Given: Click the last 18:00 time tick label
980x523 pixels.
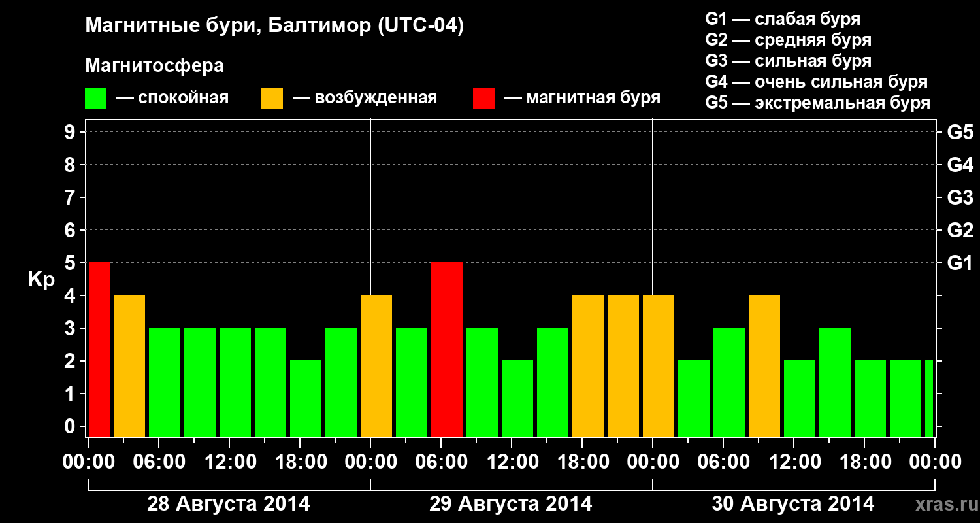Looking at the screenshot, I should pos(865,462).
